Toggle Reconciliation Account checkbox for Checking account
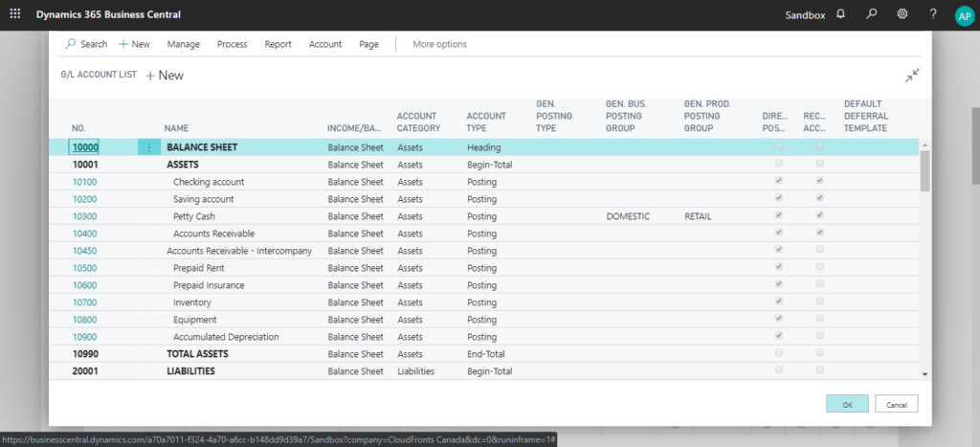This screenshot has height=447, width=980. click(820, 181)
